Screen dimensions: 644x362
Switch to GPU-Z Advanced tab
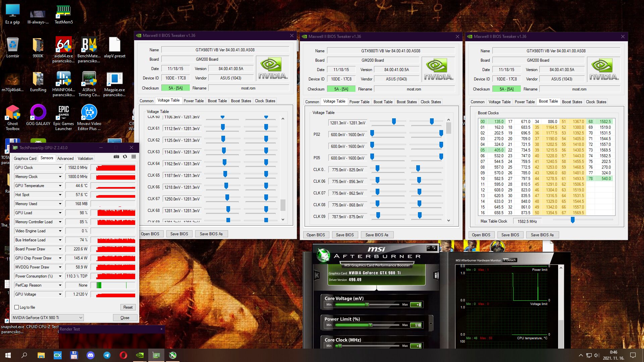65,159
